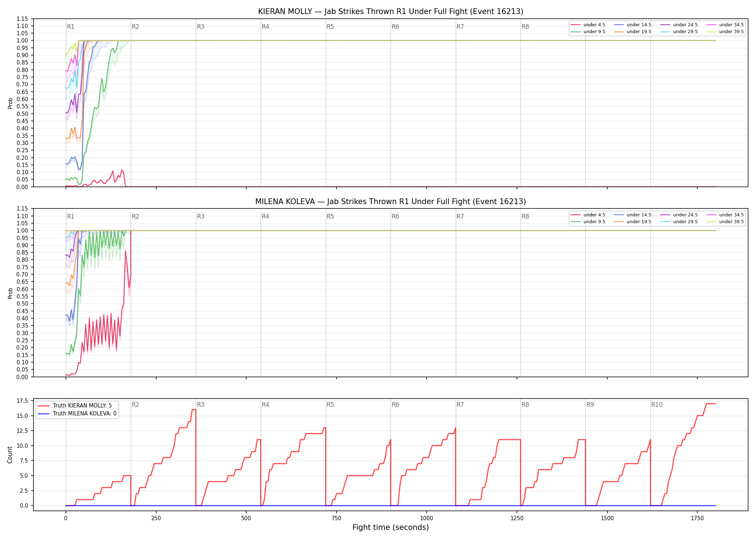Click the 1750 tick label on x-axis

click(x=697, y=518)
